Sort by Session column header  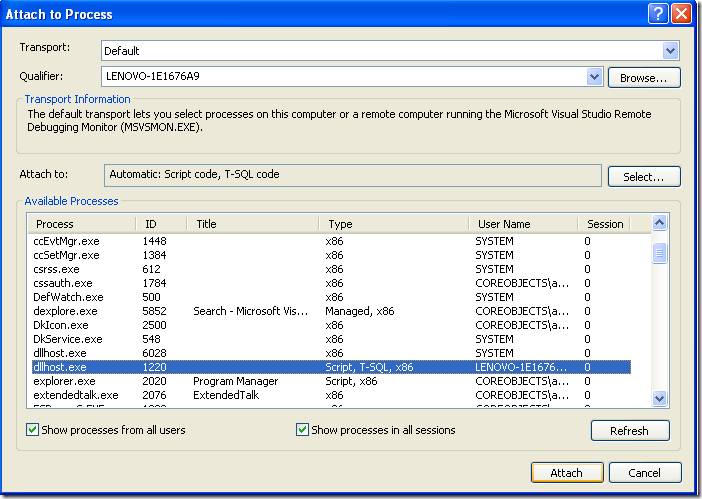point(604,224)
